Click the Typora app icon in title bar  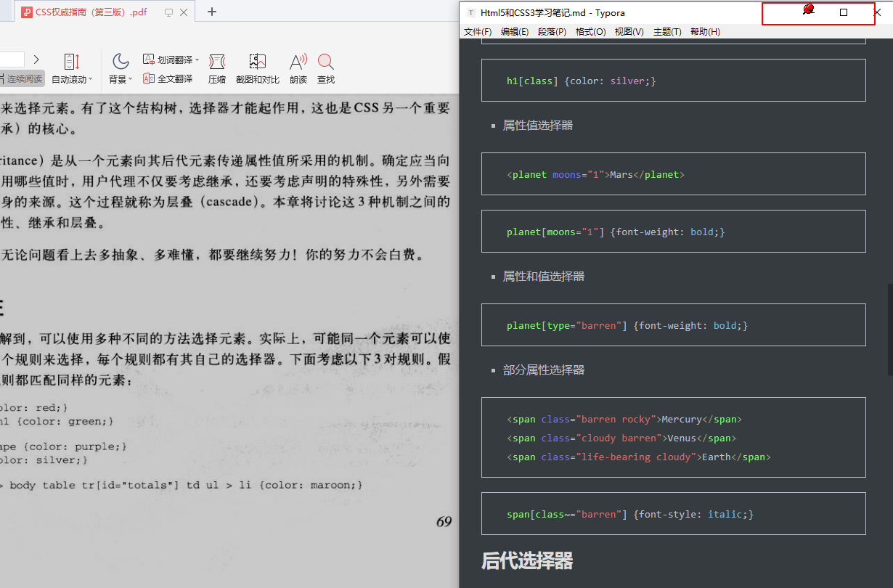[x=472, y=12]
